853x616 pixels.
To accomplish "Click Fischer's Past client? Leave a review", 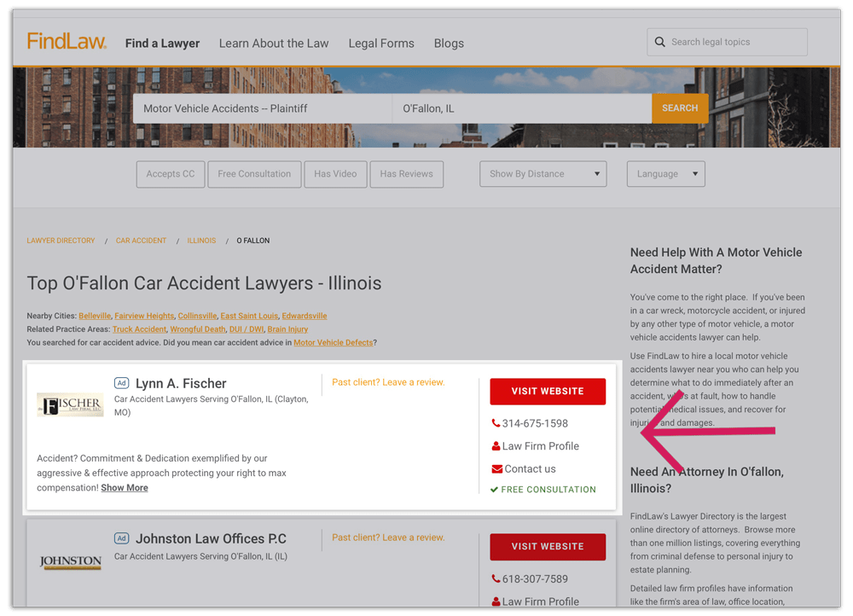I will click(388, 382).
